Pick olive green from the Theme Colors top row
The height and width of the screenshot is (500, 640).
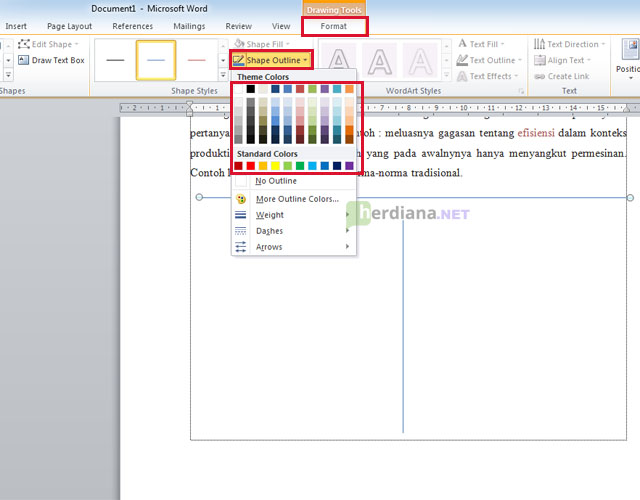point(312,89)
